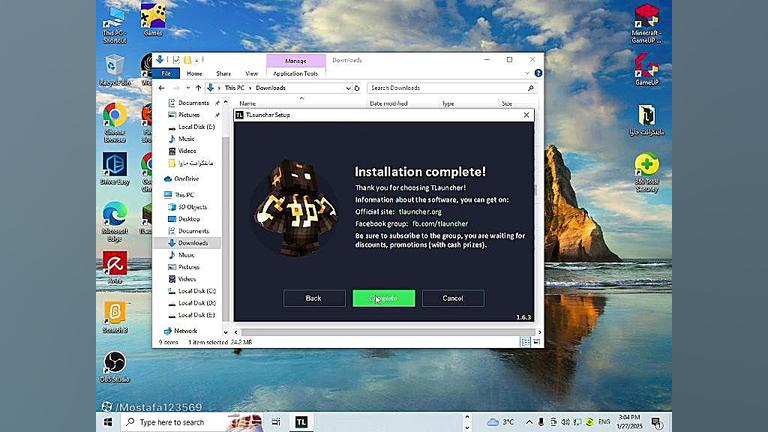
Task: Click the green Complete button
Action: (x=384, y=298)
